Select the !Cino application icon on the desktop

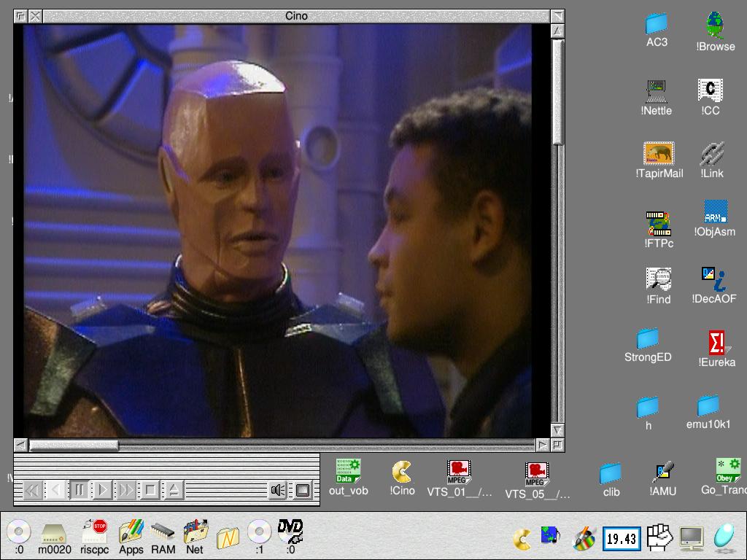coord(402,478)
